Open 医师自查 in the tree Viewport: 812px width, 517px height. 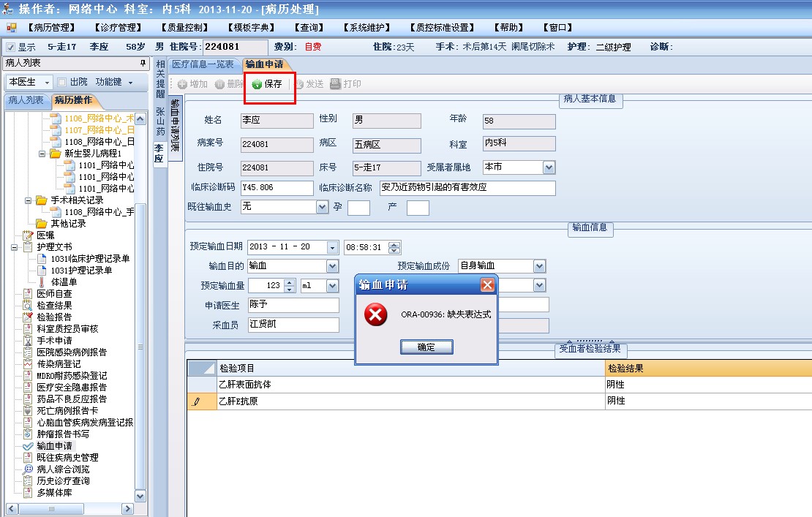point(54,293)
